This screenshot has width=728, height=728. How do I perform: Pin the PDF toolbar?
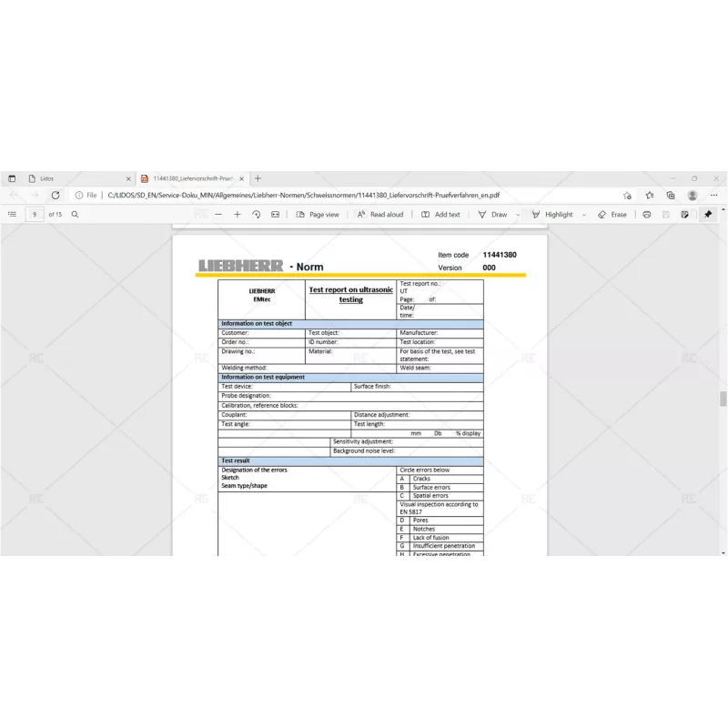(x=708, y=214)
